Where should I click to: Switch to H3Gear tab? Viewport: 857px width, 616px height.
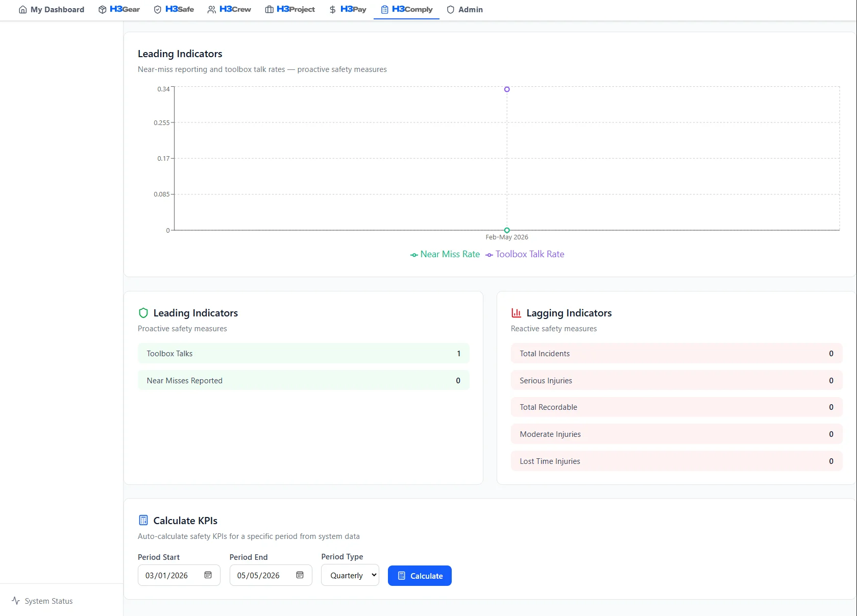(x=119, y=10)
